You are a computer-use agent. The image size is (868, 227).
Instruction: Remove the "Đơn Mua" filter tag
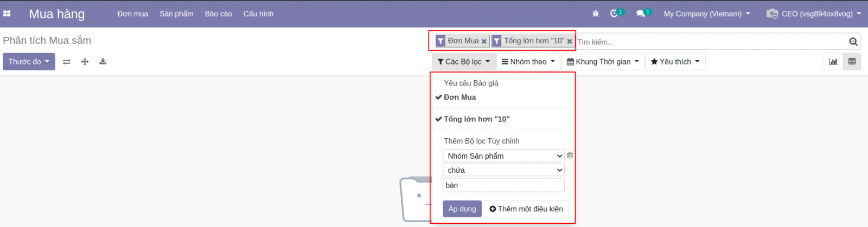484,41
